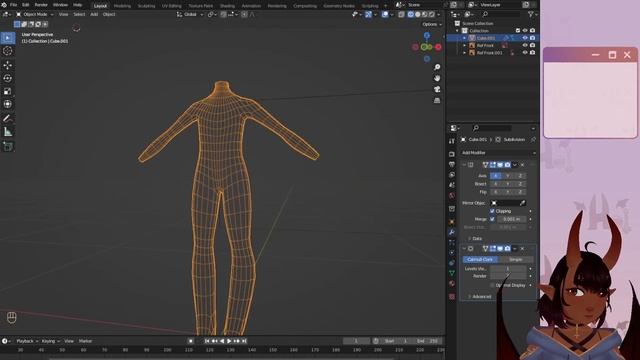Adjust the Merge distance 0.001 m field
Image resolution: width=640 pixels, height=360 pixels.
click(511, 219)
